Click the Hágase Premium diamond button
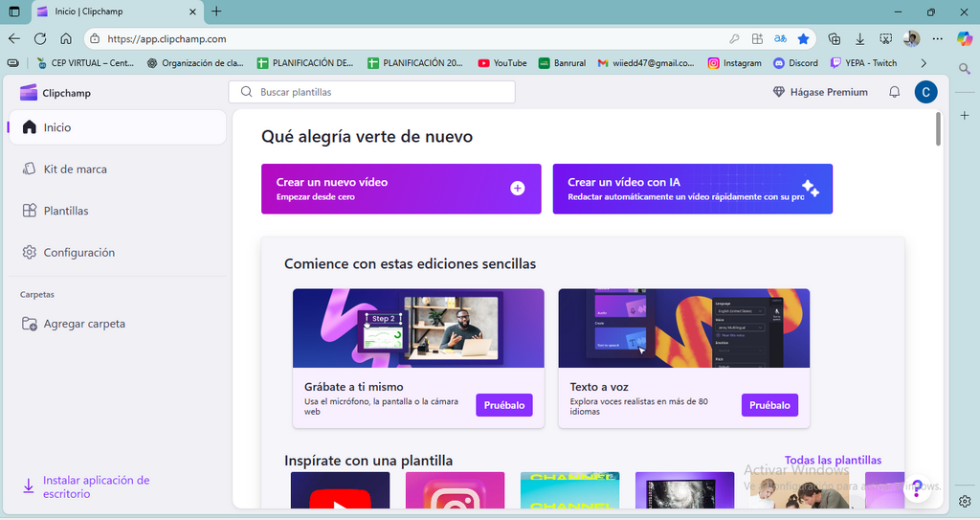Viewport: 980px width, 520px height. (820, 92)
